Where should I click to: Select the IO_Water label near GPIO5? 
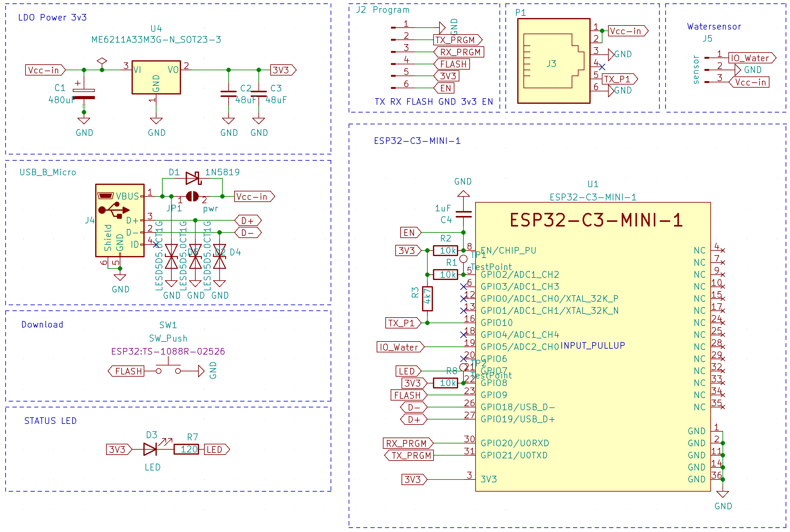point(400,347)
